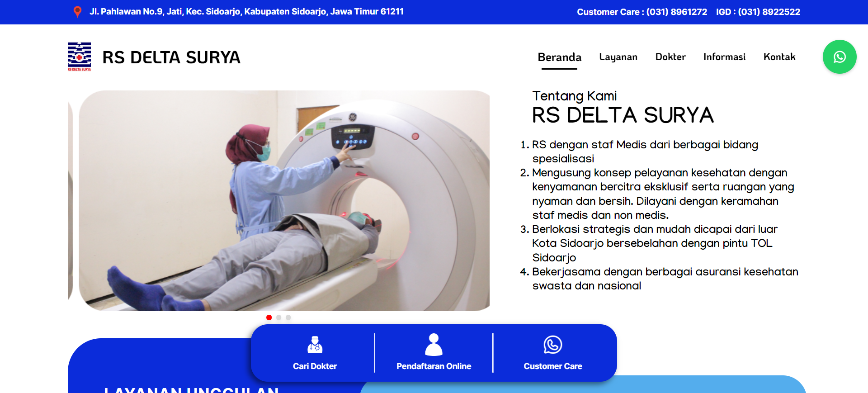Click the WhatsApp phone icon above Customer Care
This screenshot has height=393, width=868.
coord(552,345)
